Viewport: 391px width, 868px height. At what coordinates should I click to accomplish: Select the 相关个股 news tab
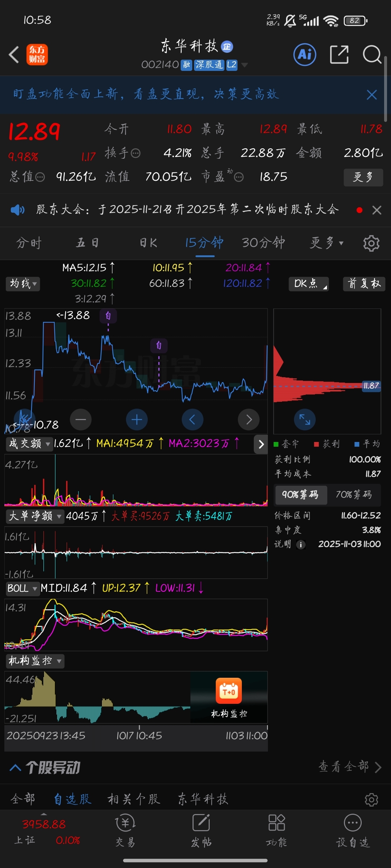pyautogui.click(x=134, y=799)
